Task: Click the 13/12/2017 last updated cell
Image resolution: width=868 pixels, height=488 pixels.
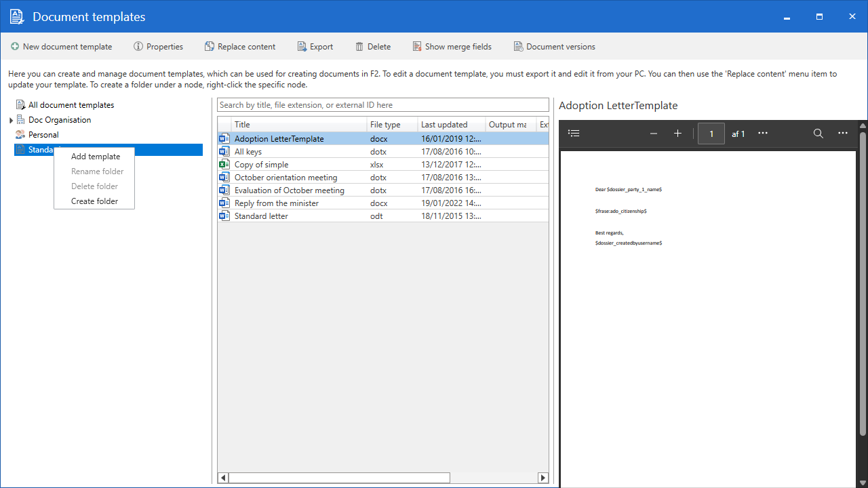Action: click(451, 165)
